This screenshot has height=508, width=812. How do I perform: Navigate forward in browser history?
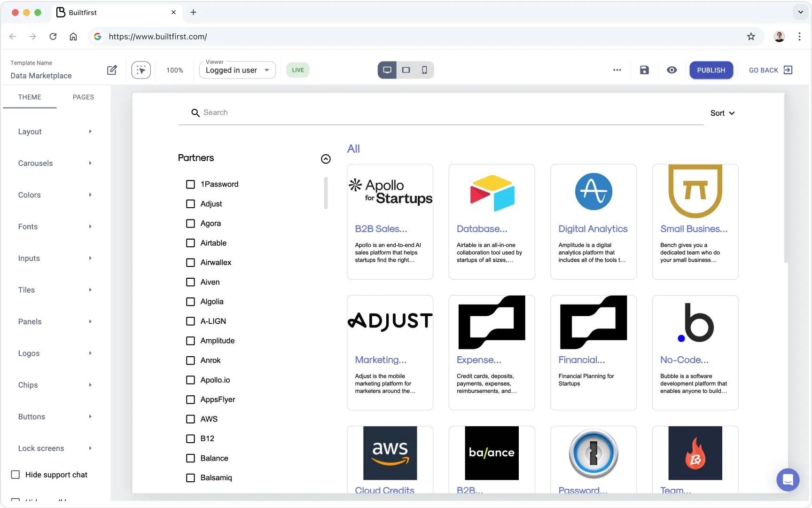pos(32,37)
